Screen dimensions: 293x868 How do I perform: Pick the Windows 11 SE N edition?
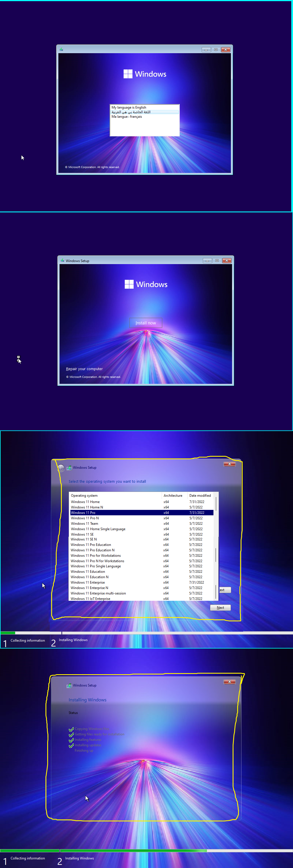coord(142,540)
